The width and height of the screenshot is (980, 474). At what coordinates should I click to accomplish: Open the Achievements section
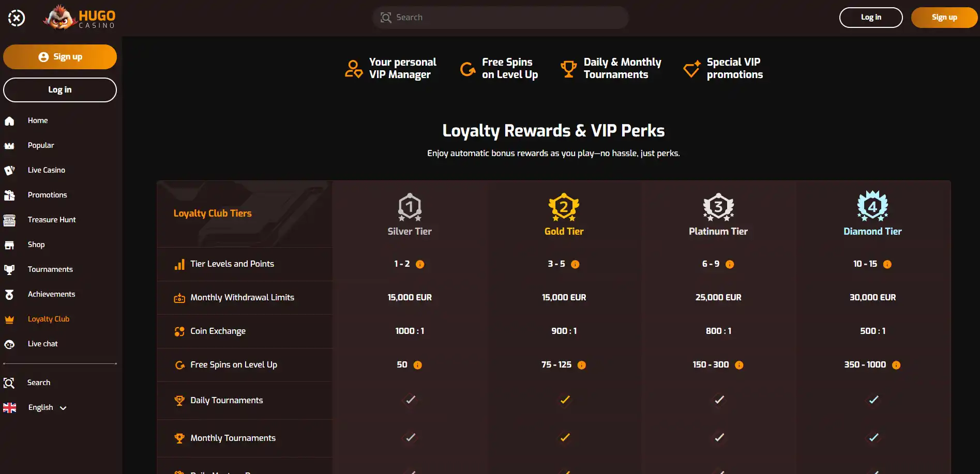tap(51, 294)
